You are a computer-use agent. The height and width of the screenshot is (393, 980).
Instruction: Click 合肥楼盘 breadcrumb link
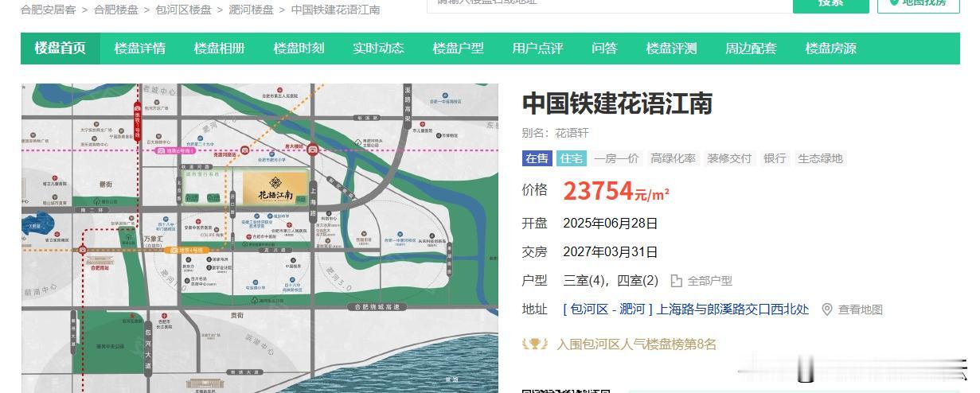pyautogui.click(x=116, y=10)
